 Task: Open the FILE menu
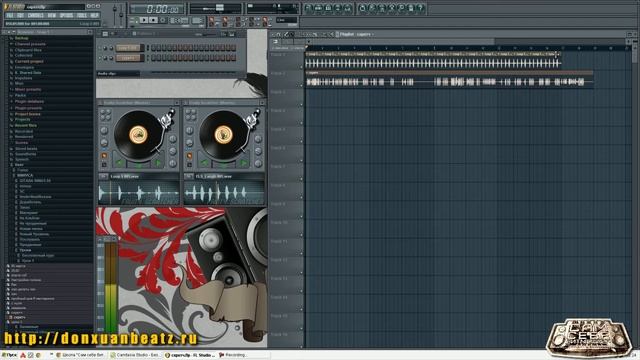point(9,16)
